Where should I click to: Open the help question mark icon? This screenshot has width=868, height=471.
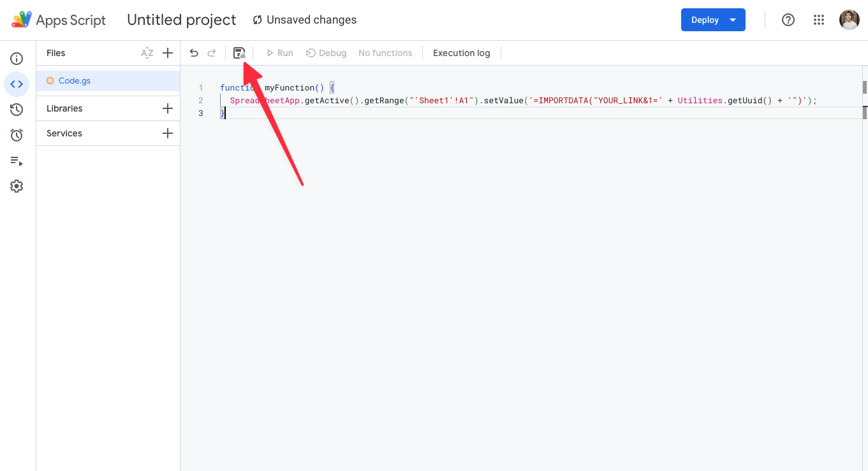788,20
